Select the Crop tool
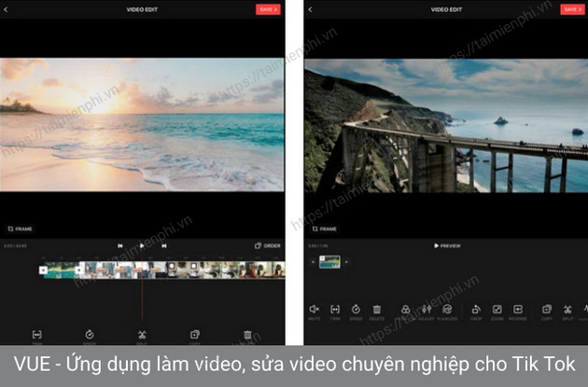Screen dimensions: 588x387 coord(476,309)
